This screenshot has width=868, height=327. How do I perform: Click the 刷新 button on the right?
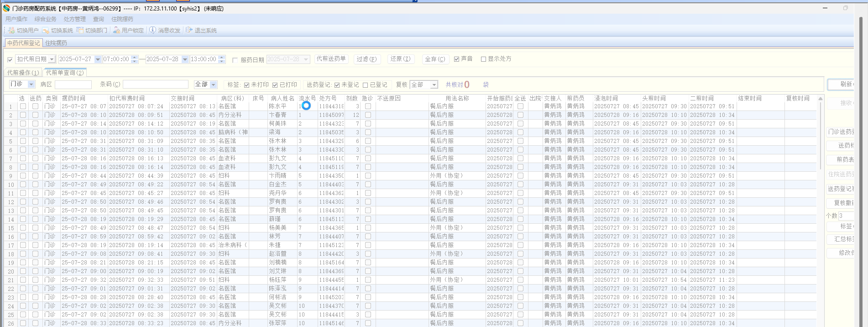[841, 84]
